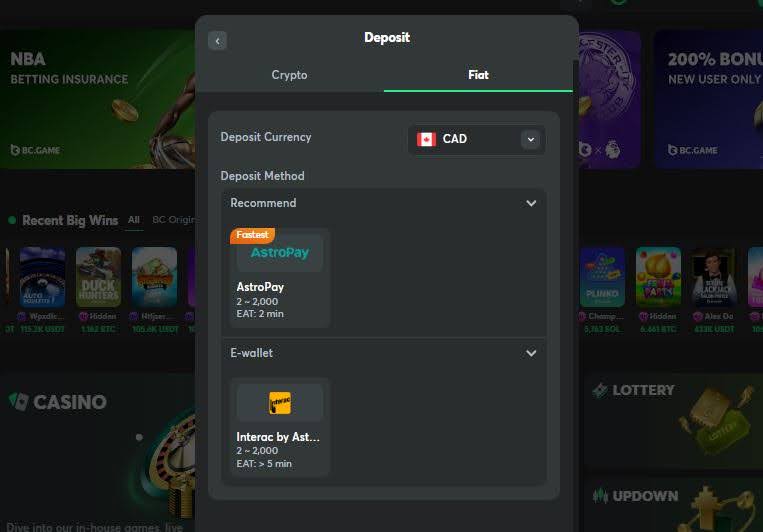Open the Duck Hunters game thumbnail
The image size is (763, 532).
(98, 277)
